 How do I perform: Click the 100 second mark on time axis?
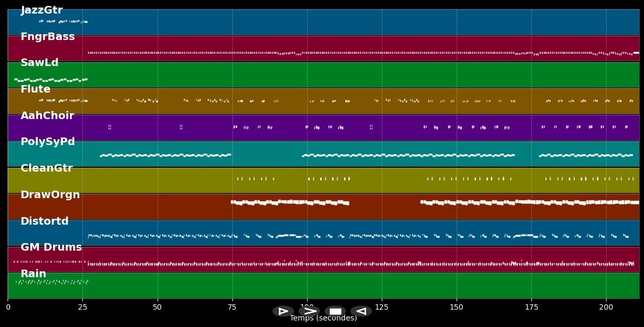(x=307, y=307)
